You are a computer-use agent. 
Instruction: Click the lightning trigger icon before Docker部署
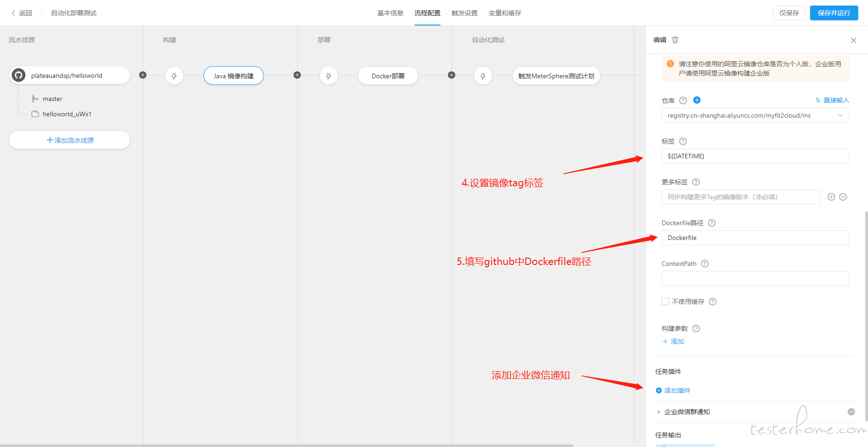(x=329, y=76)
